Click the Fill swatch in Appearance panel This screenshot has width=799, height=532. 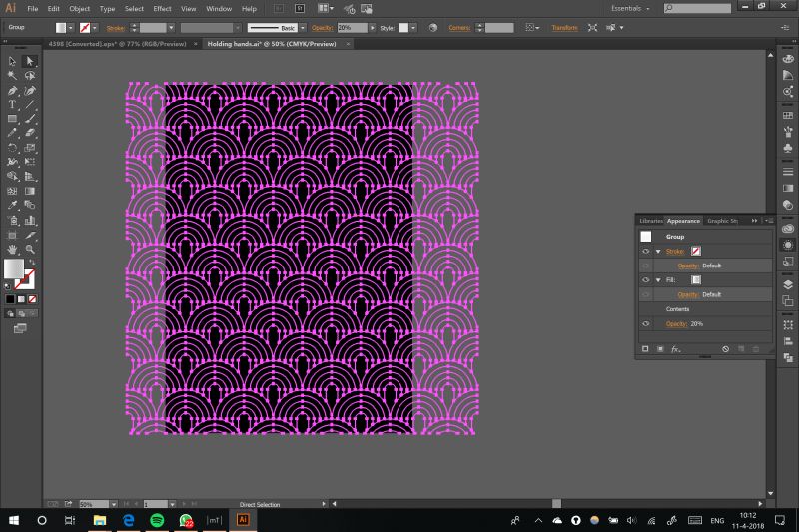point(696,280)
